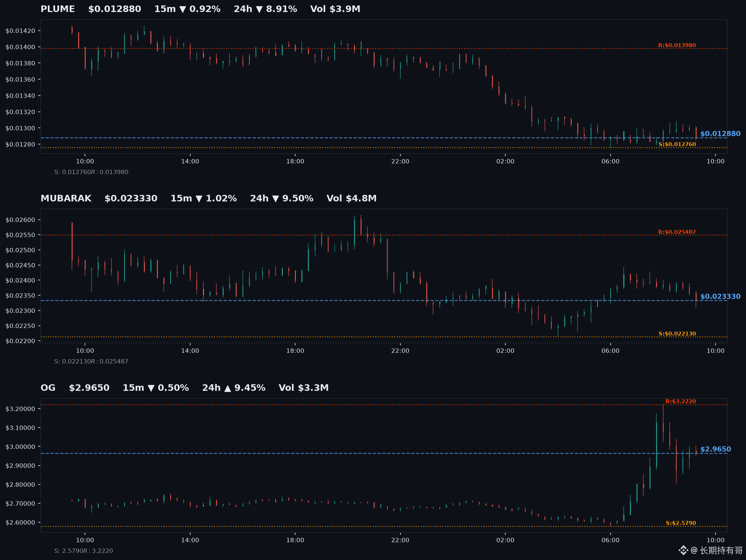
Task: Click the "24h ▼ 8.91%" change value
Action: [x=265, y=9]
